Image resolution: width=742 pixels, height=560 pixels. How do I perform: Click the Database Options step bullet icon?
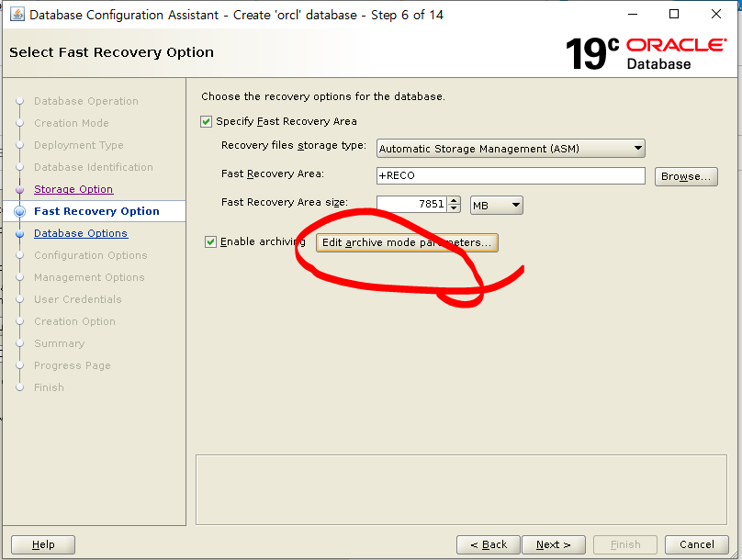(x=20, y=233)
